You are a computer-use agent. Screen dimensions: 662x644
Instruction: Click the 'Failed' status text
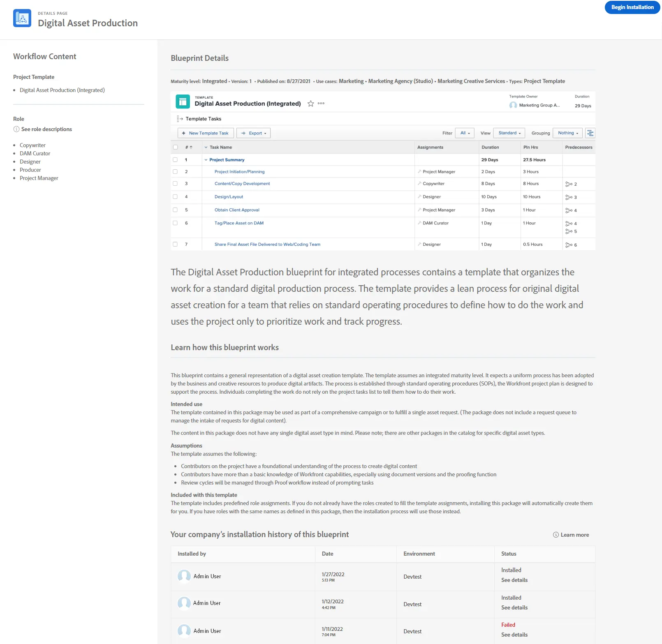pos(508,625)
